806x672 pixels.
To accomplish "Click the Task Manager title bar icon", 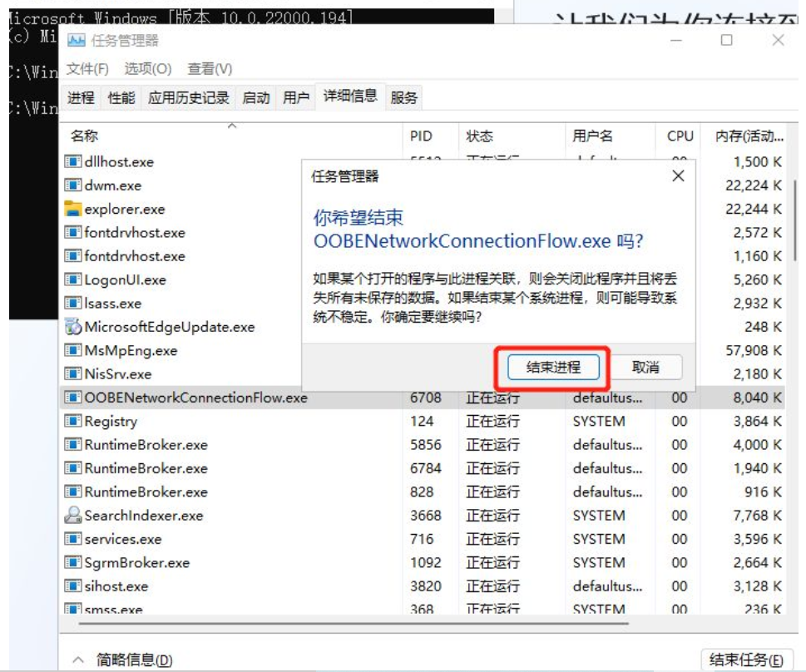I will click(77, 40).
